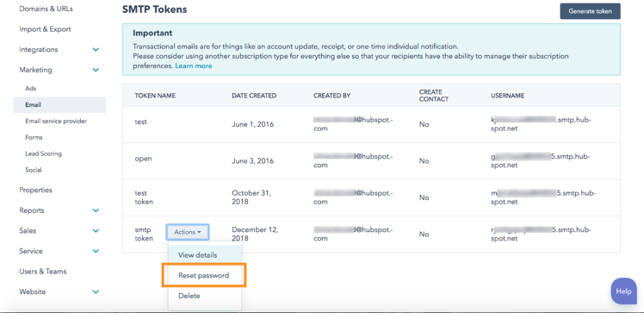Open Social under Marketing
This screenshot has height=313, width=644.
[x=34, y=170]
